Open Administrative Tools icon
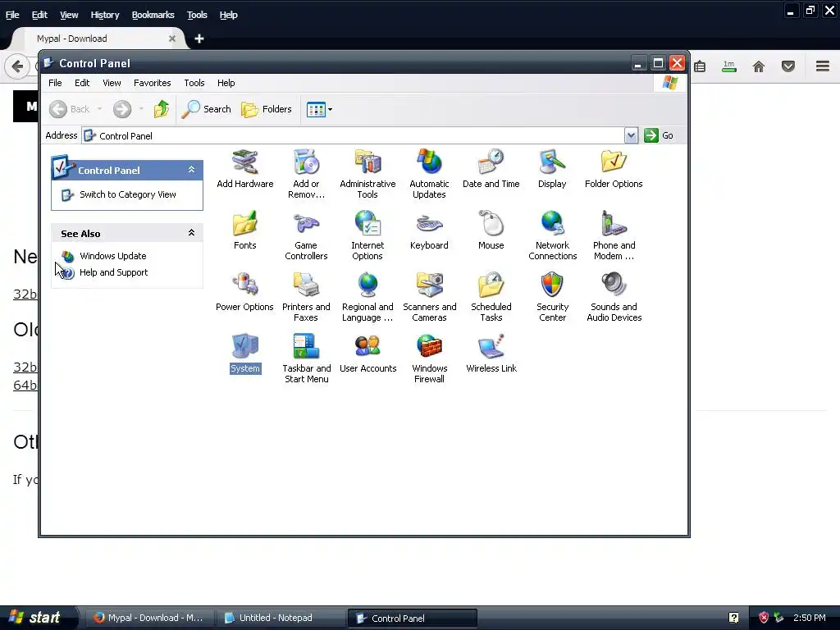 click(x=367, y=174)
